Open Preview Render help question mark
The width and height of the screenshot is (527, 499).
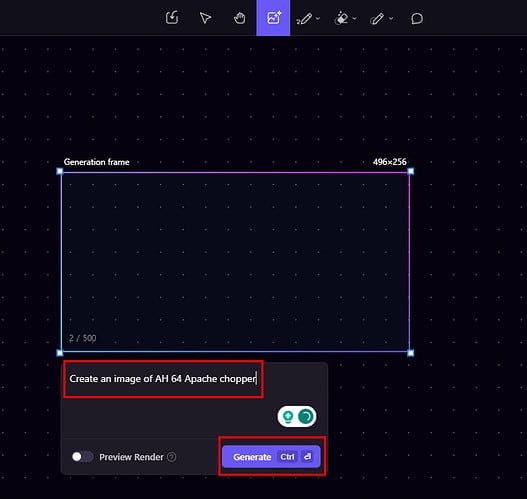coord(171,457)
